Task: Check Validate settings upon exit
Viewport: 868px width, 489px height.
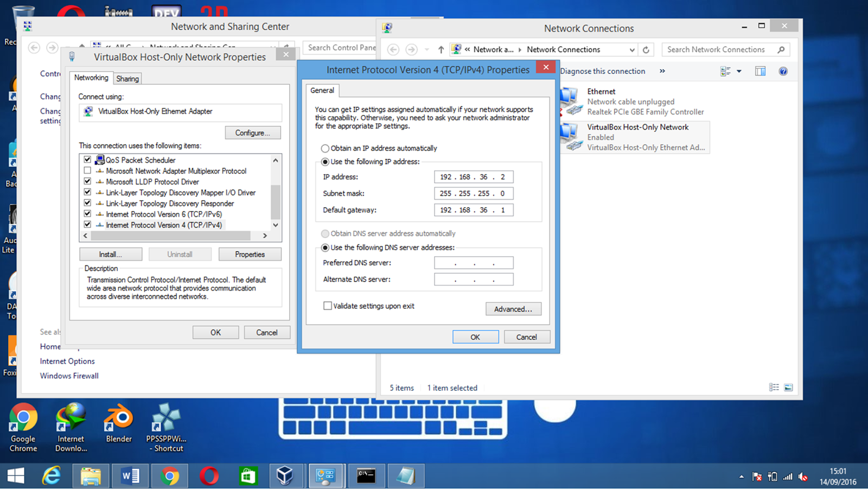Action: tap(328, 306)
